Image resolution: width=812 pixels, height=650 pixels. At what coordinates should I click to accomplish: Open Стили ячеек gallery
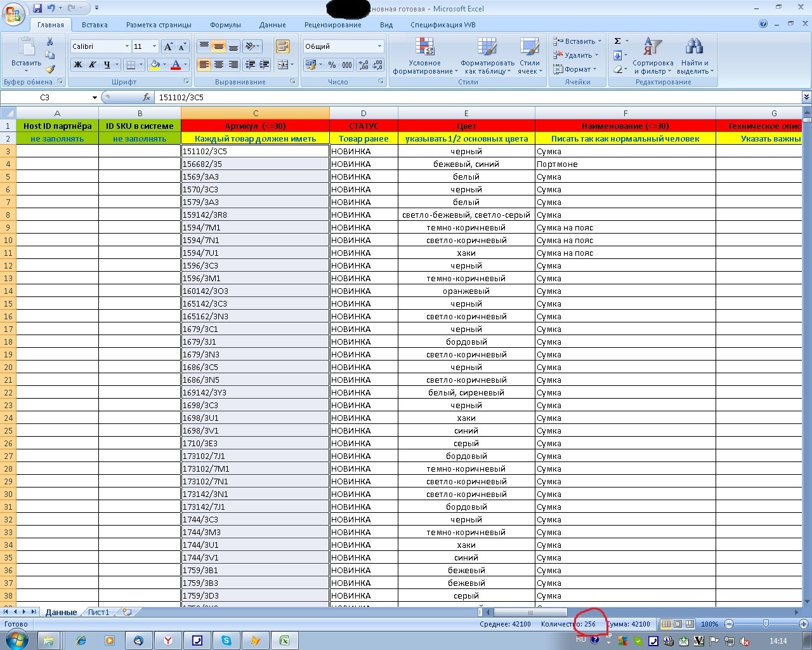click(530, 56)
